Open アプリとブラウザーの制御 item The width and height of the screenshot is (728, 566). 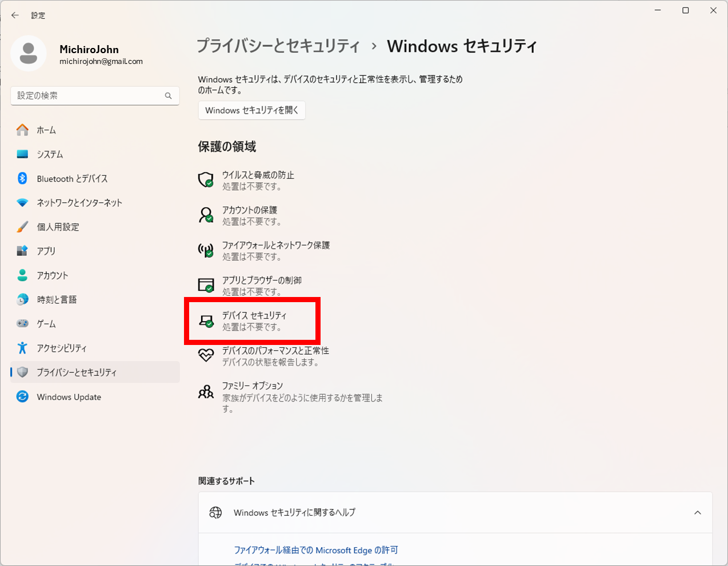(250, 286)
